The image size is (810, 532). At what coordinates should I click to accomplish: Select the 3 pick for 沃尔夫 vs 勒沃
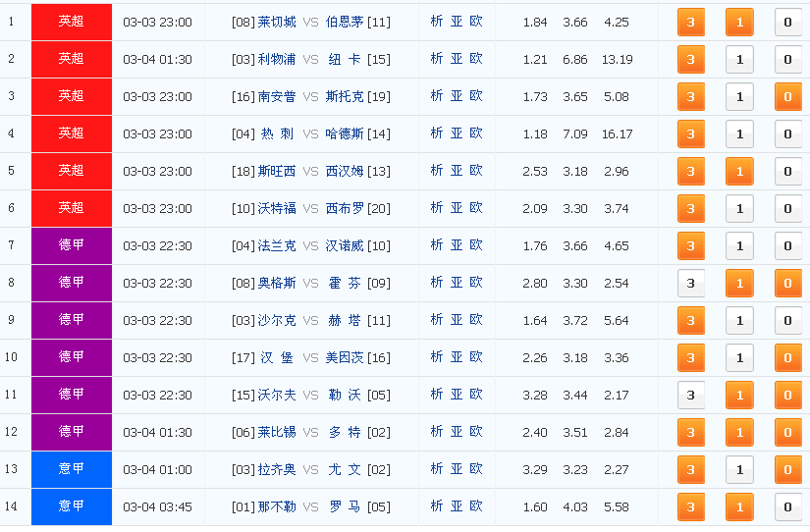point(690,396)
